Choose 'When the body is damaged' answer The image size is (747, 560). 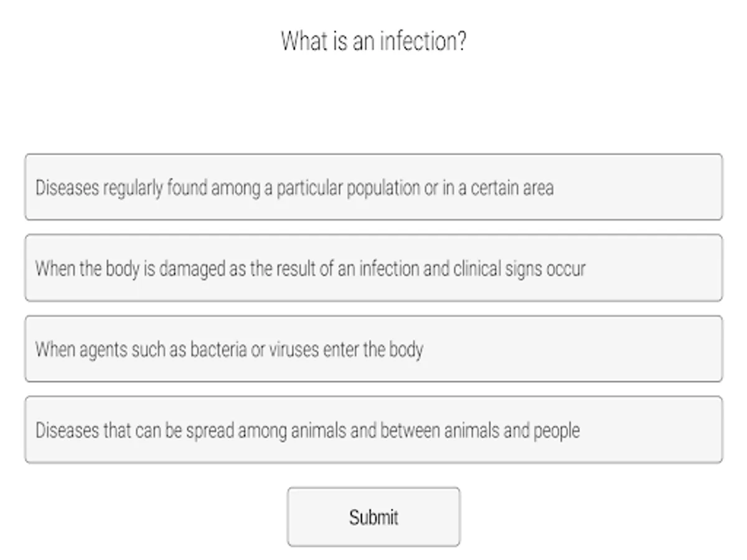click(x=374, y=268)
